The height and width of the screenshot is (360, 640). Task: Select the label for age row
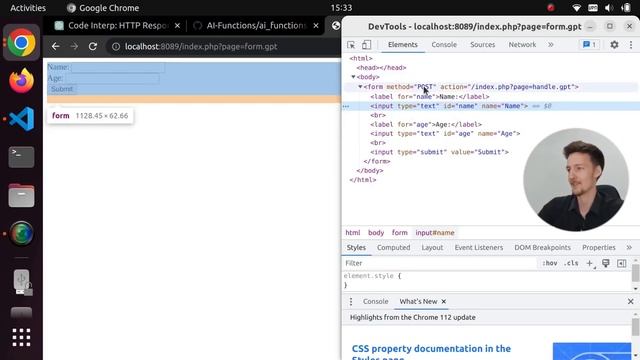[426, 124]
